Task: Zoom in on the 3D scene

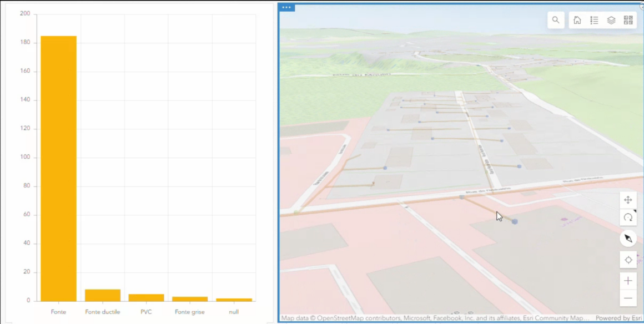Action: tap(628, 281)
